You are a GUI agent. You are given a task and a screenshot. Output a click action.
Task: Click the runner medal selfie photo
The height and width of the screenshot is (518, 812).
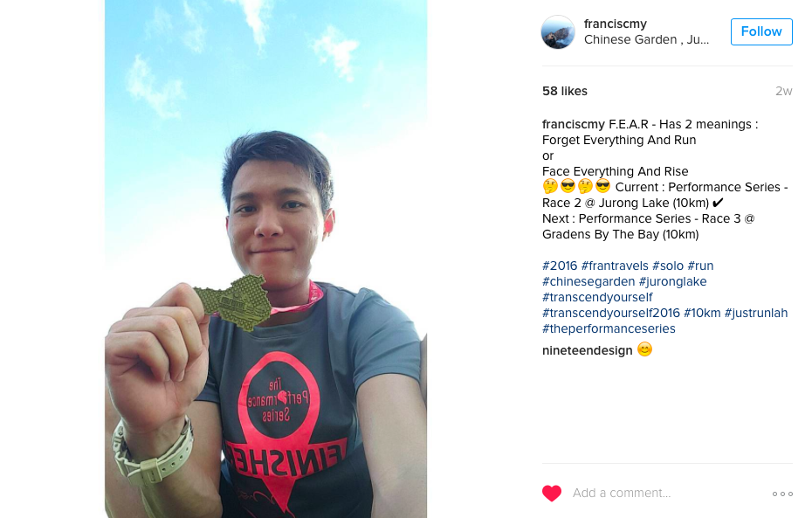(265, 259)
